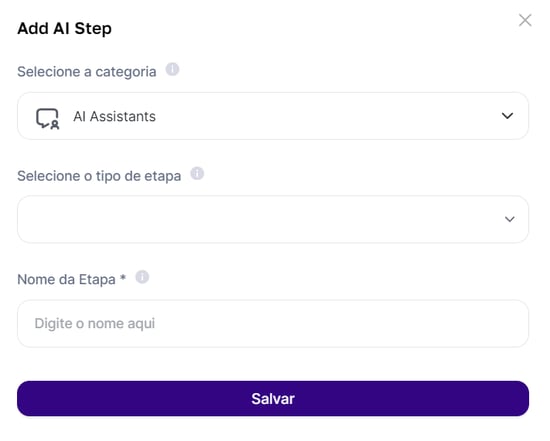Click info icon beside Nome da Etapa
The image size is (550, 441).
tap(142, 277)
